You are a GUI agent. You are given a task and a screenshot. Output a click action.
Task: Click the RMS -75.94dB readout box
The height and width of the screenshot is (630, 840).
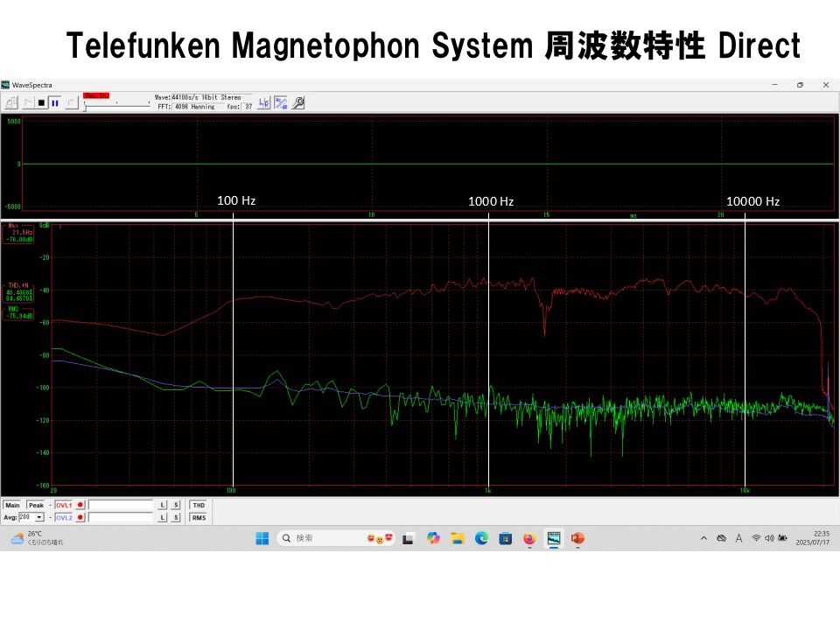click(x=19, y=313)
